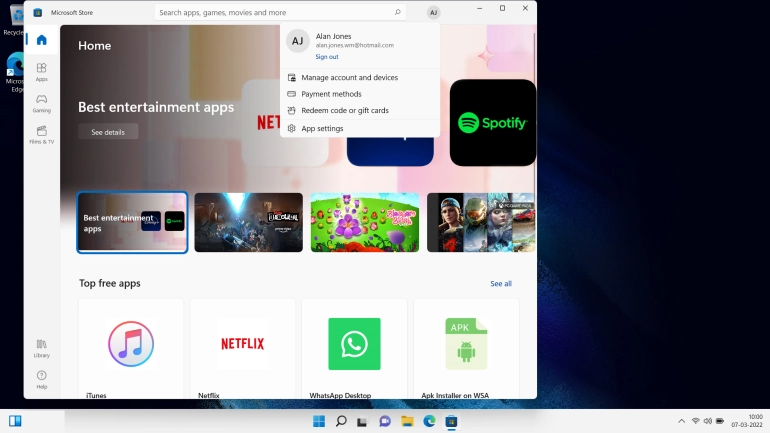The image size is (770, 433).
Task: Click the Sign out link
Action: click(x=327, y=57)
